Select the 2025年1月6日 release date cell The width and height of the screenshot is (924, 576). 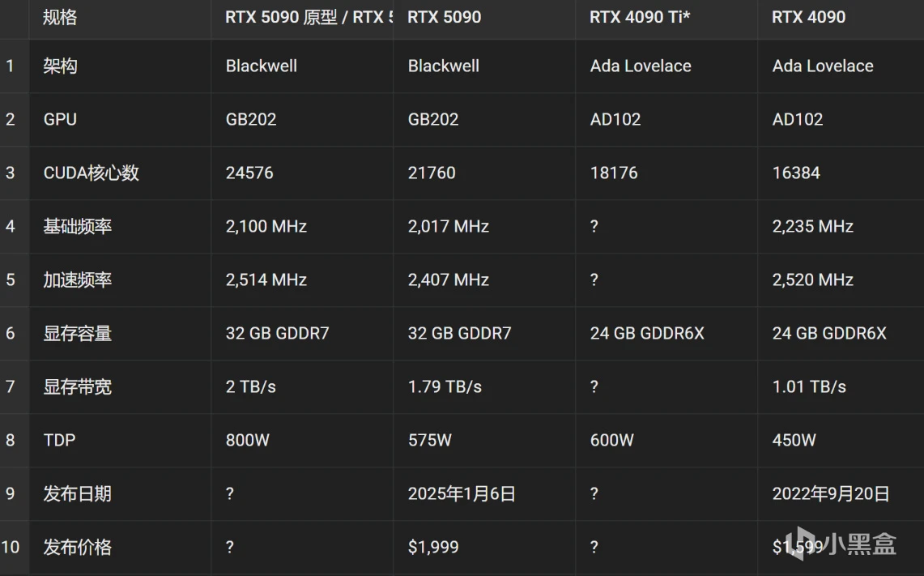[x=462, y=493]
